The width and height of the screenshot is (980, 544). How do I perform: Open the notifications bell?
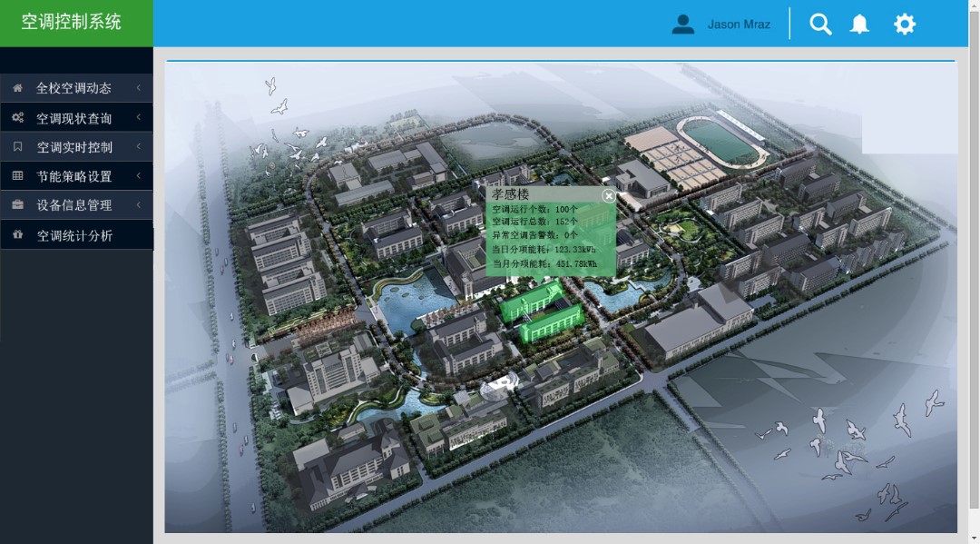pos(859,25)
